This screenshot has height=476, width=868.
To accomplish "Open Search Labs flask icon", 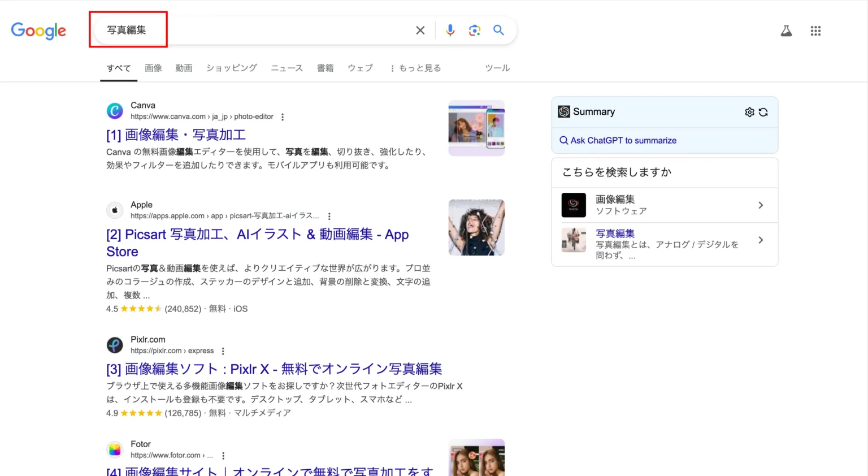I will click(786, 31).
